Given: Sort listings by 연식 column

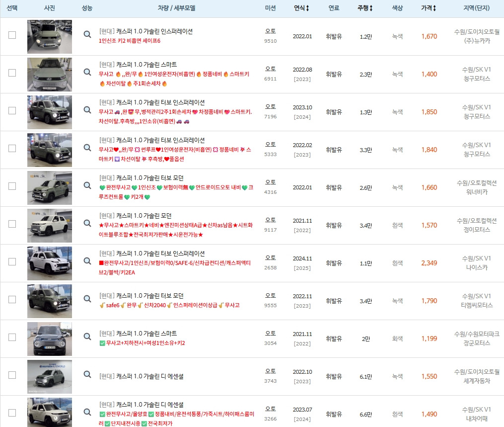Looking at the screenshot, I should [301, 8].
